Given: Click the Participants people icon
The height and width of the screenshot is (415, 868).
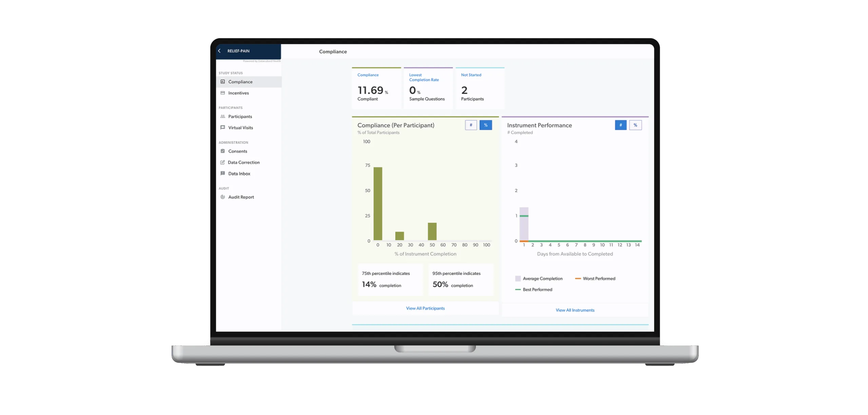Looking at the screenshot, I should 223,116.
